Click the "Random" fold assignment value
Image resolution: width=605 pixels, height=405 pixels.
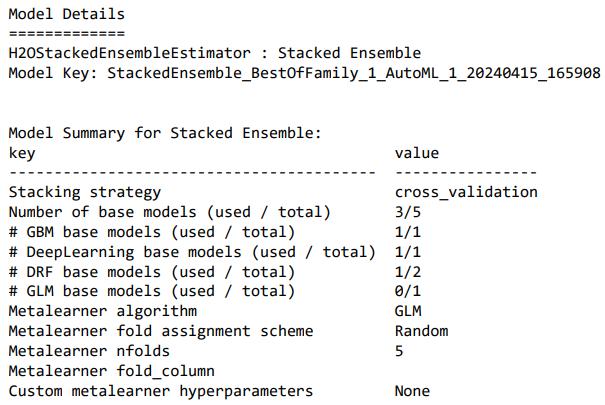(421, 331)
